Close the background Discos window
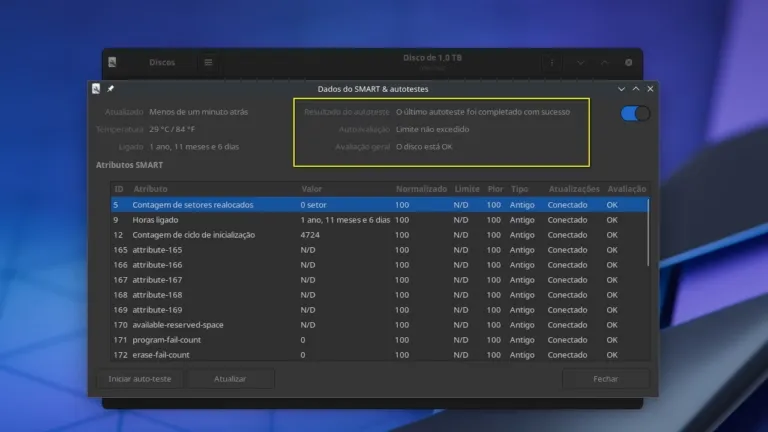Viewport: 768px width, 432px height. pyautogui.click(x=629, y=62)
